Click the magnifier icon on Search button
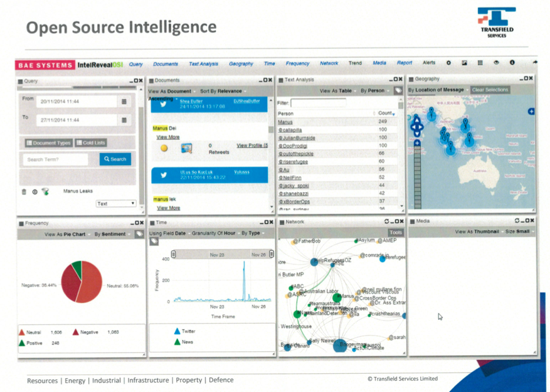Image resolution: width=550 pixels, height=392 pixels. 107,159
